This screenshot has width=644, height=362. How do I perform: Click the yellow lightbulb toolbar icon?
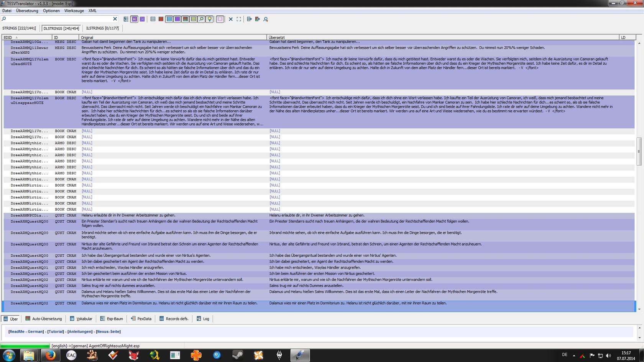(209, 19)
